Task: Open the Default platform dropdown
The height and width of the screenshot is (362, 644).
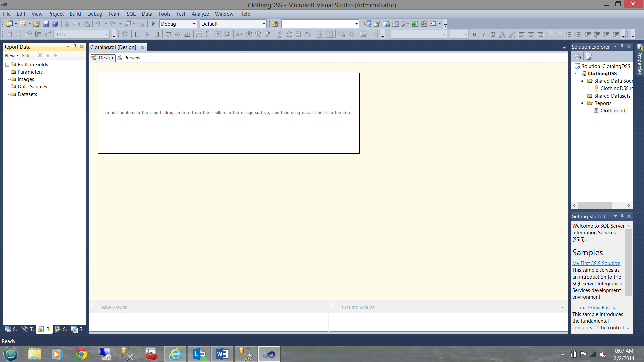Action: pos(264,24)
